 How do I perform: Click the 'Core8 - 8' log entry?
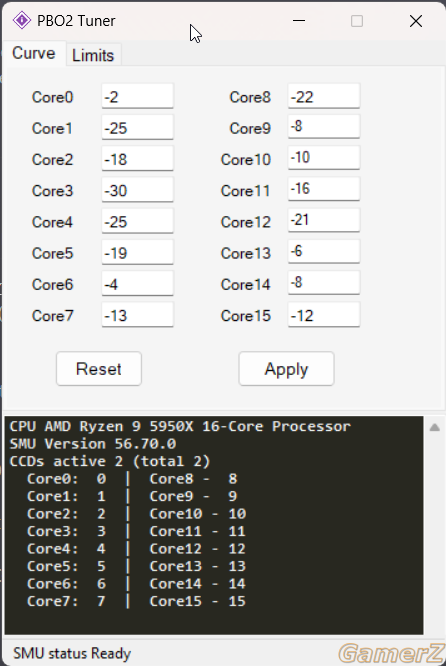[193, 479]
